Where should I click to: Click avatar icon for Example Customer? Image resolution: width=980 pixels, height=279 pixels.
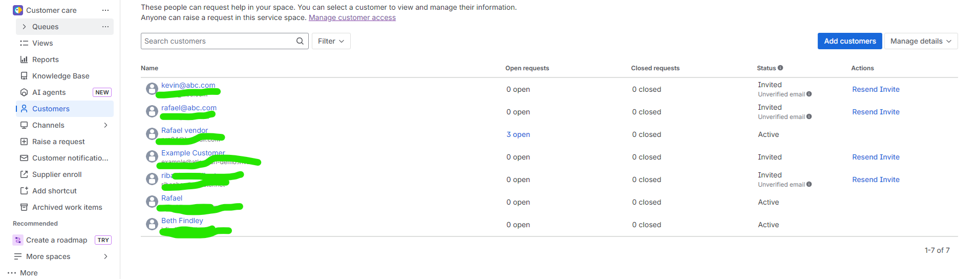coord(152,156)
